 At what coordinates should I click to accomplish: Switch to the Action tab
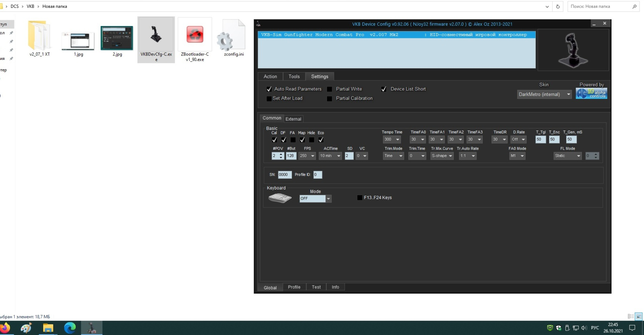(x=270, y=77)
